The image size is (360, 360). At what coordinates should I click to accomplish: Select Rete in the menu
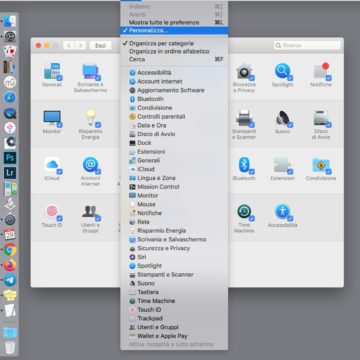point(174,222)
